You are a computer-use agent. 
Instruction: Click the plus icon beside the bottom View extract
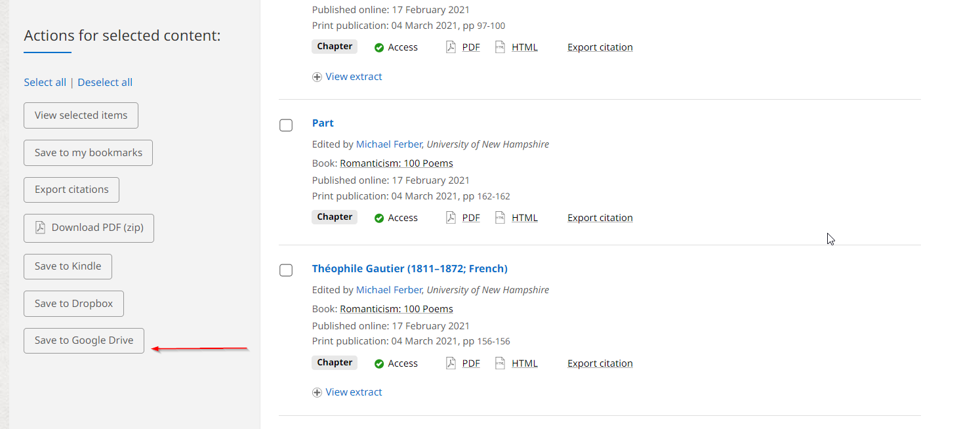tap(317, 392)
